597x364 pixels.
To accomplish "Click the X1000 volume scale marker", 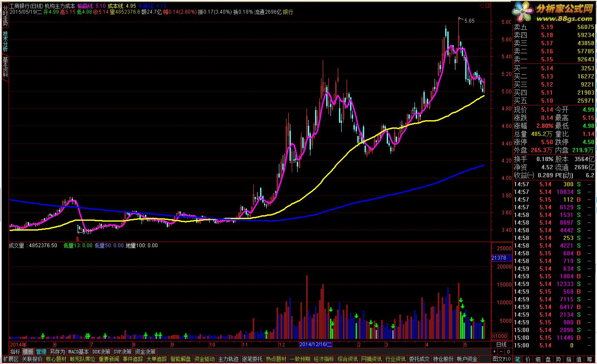I will (499, 336).
